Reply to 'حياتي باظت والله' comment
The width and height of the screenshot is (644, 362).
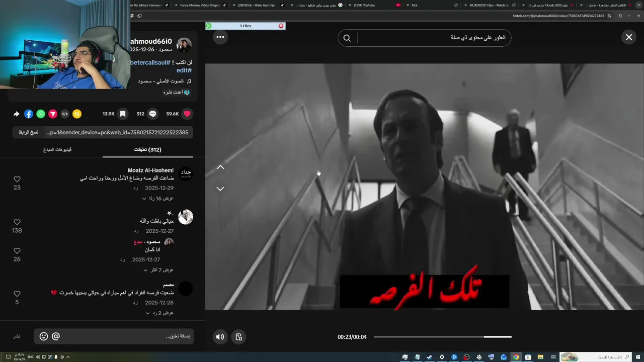point(136,231)
